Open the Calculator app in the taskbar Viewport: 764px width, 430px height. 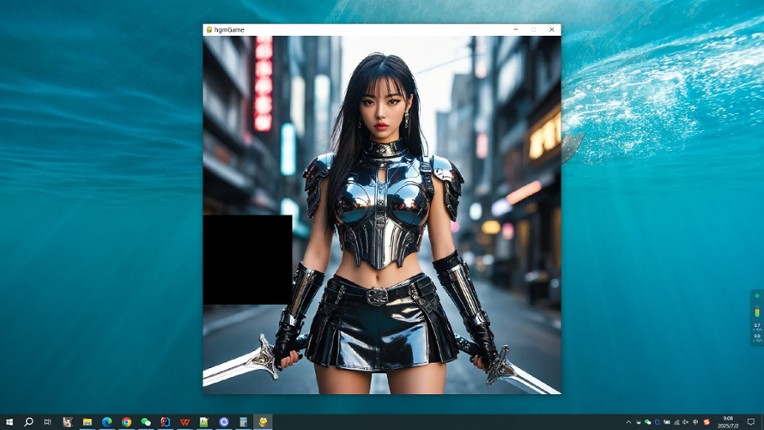tap(243, 422)
